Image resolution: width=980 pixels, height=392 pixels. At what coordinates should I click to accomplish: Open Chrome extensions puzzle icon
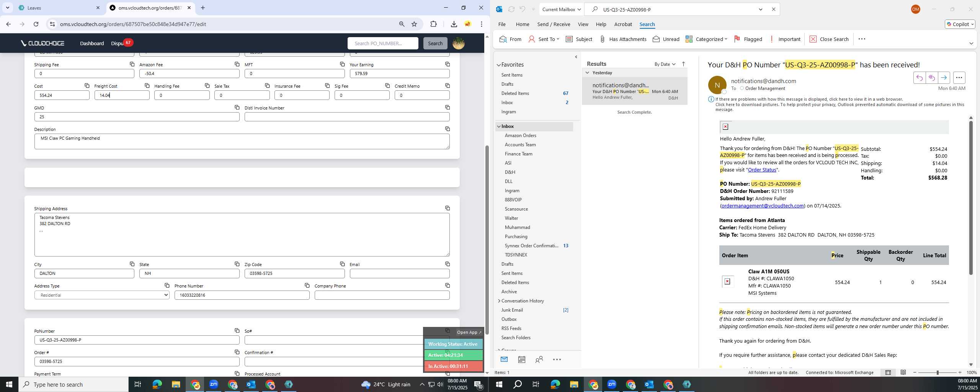[x=433, y=24]
